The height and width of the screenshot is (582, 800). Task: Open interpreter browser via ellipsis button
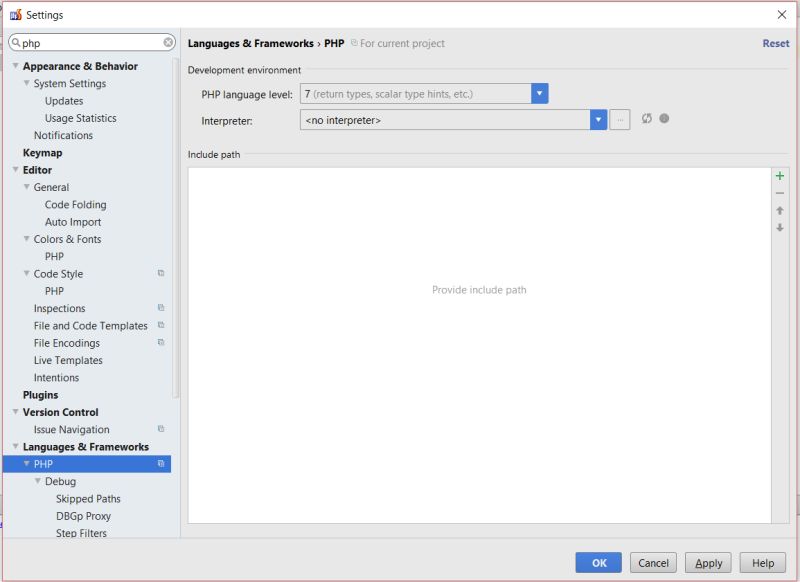(620, 118)
